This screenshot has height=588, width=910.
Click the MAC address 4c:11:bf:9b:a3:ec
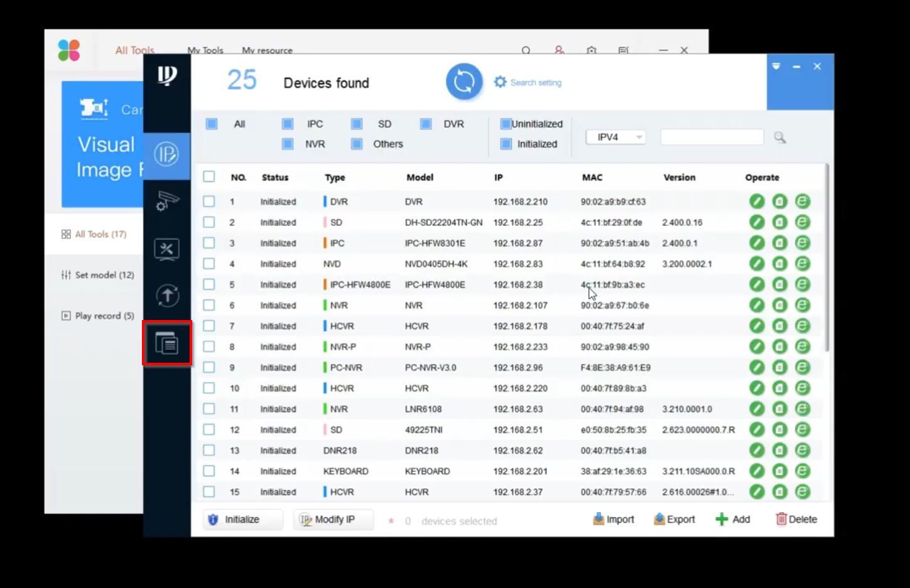pyautogui.click(x=612, y=284)
